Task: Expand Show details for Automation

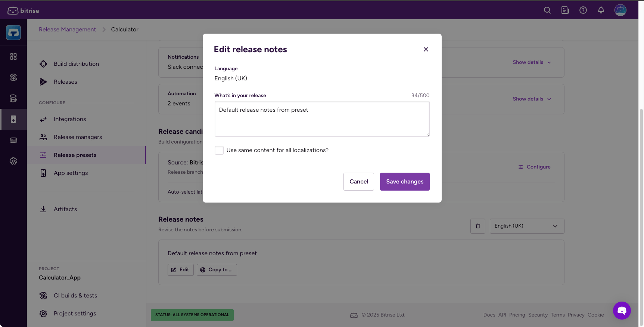Action: [532, 99]
